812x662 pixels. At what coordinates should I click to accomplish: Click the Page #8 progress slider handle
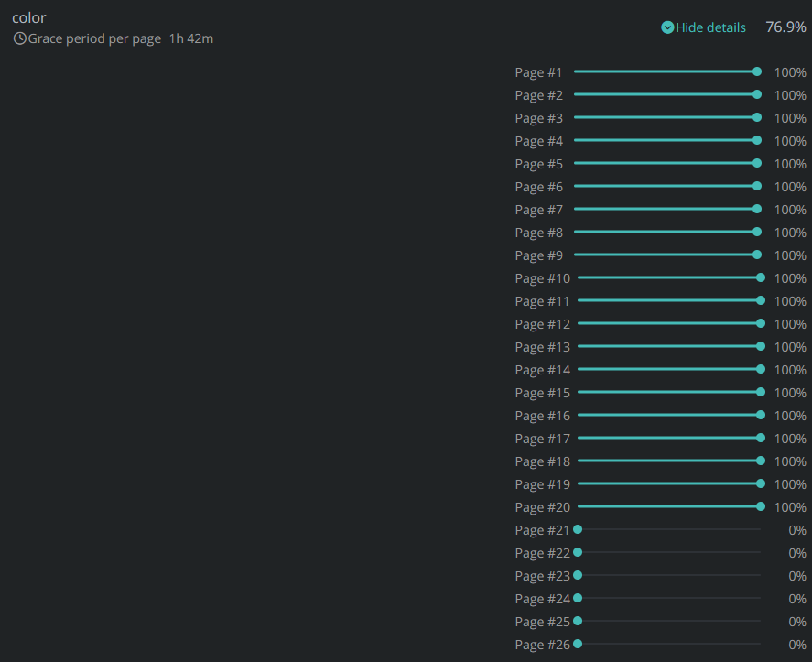tap(756, 232)
